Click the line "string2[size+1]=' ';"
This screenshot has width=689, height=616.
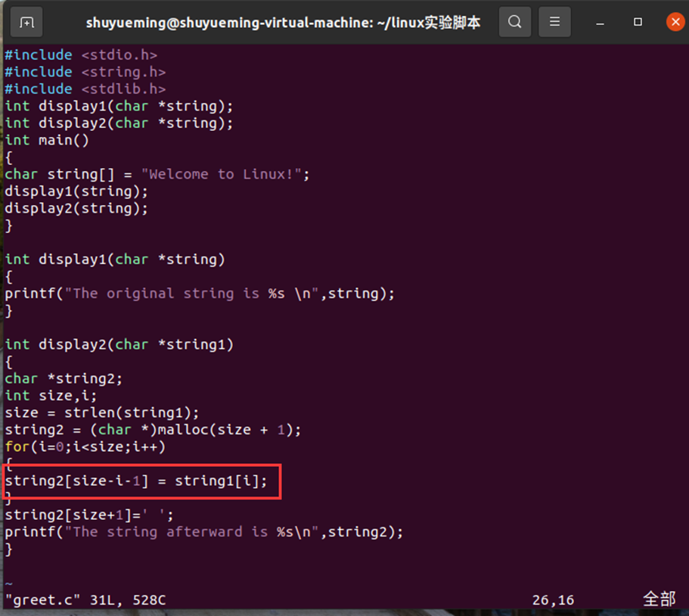point(89,515)
